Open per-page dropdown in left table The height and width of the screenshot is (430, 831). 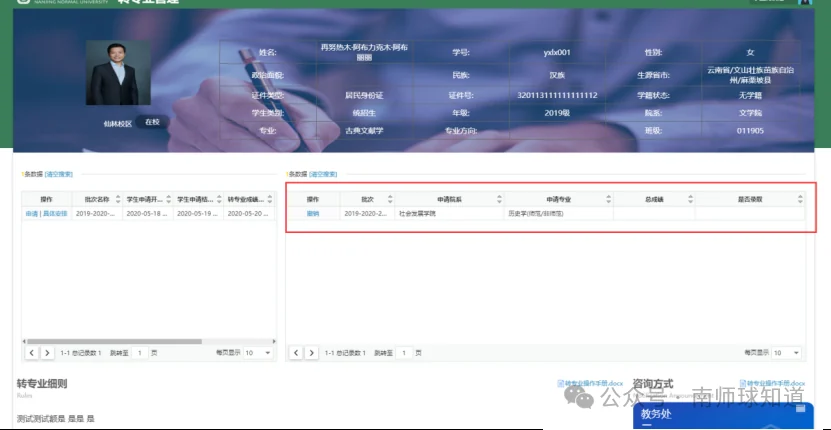[258, 353]
